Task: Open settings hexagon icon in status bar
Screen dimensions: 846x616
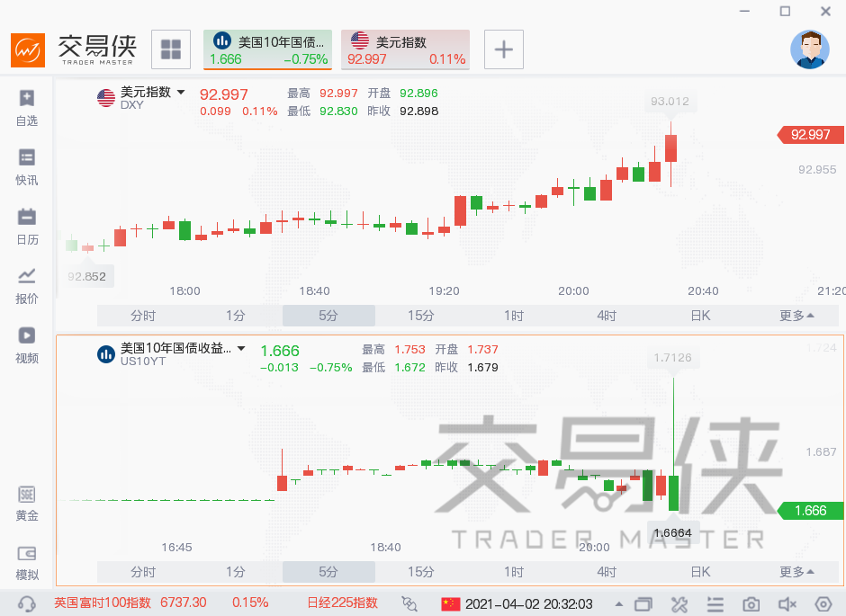Action: 823,604
